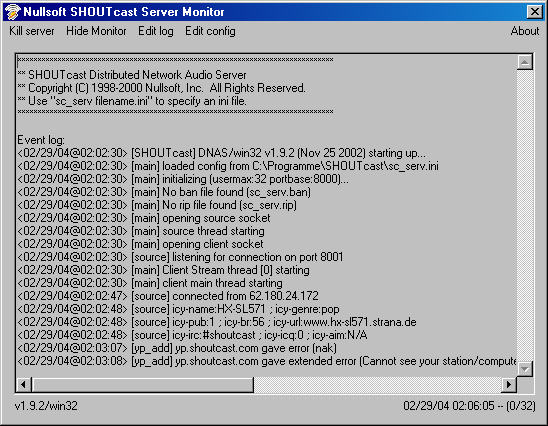This screenshot has height=426, width=548.
Task: Click the 'opening client socket' log line
Action: tap(140, 244)
